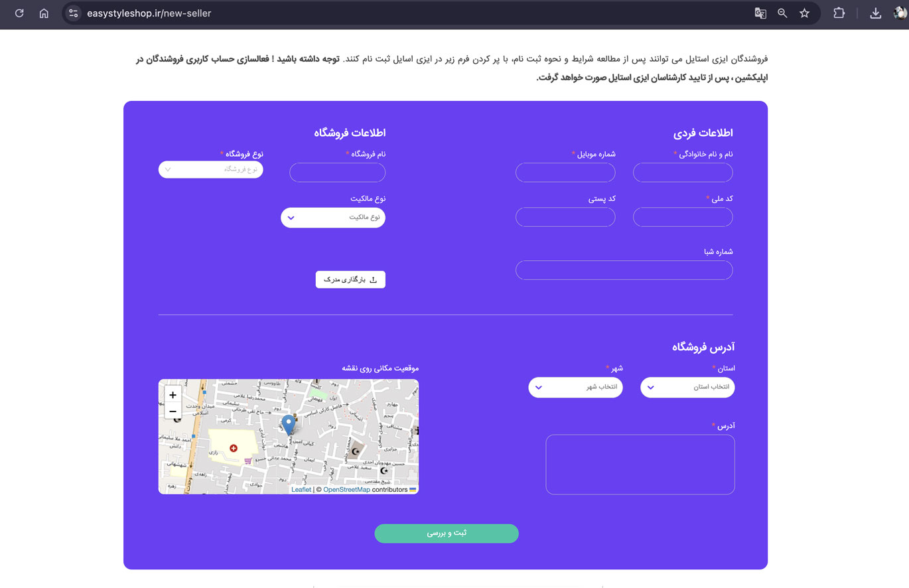
Task: Click the blue location marker on the map
Action: coord(288,425)
